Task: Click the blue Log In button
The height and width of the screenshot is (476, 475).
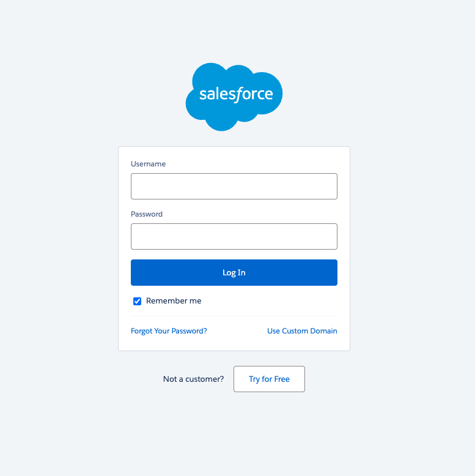Action: coord(234,272)
